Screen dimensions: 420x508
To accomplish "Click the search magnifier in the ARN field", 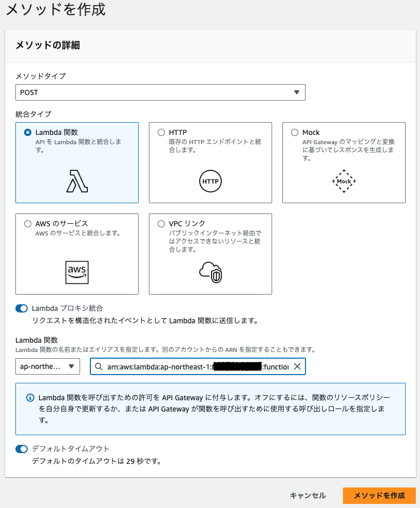I will [99, 366].
